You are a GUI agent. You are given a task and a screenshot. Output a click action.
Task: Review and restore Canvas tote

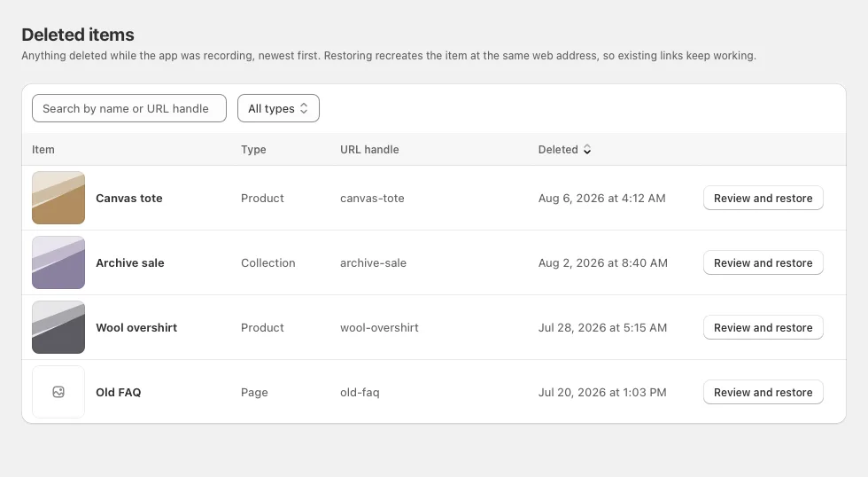click(763, 199)
